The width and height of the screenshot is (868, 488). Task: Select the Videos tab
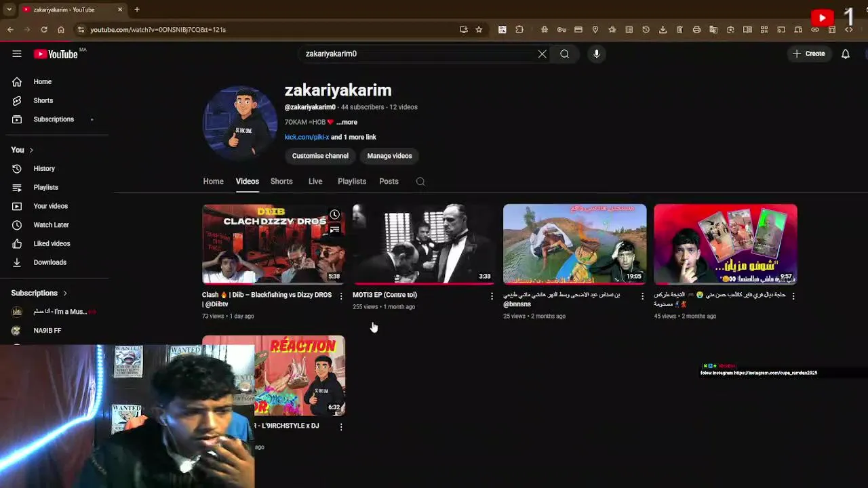(x=247, y=182)
